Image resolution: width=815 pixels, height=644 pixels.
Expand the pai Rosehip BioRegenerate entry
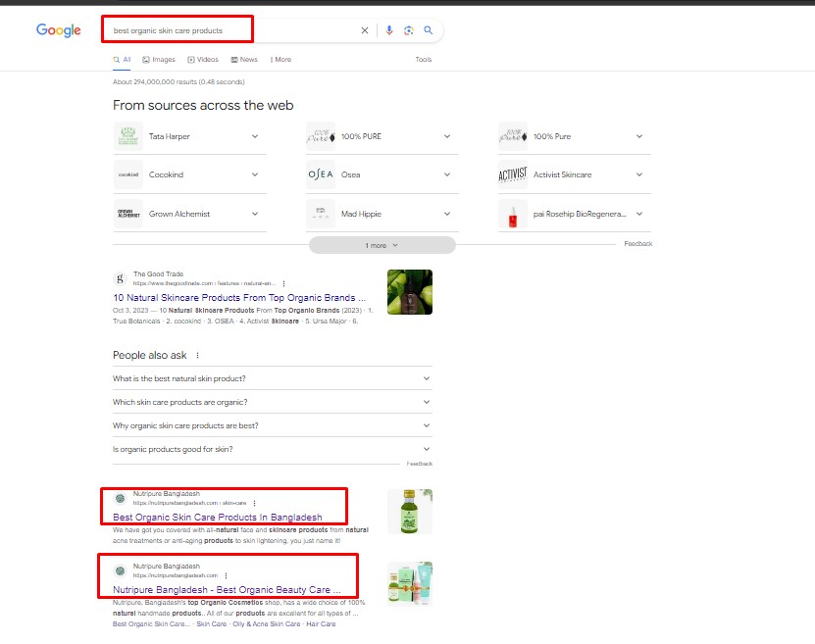click(639, 214)
